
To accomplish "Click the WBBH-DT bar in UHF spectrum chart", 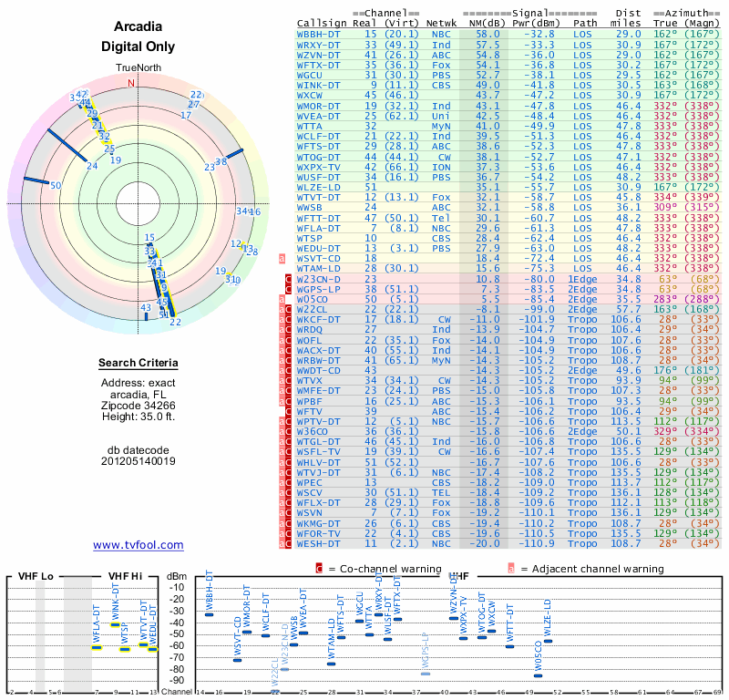I will click(x=210, y=614).
